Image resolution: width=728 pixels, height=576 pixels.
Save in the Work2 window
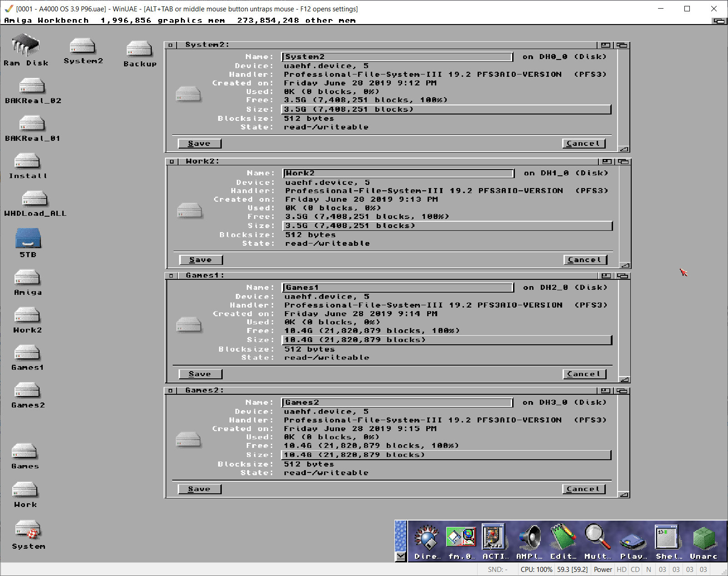(201, 260)
